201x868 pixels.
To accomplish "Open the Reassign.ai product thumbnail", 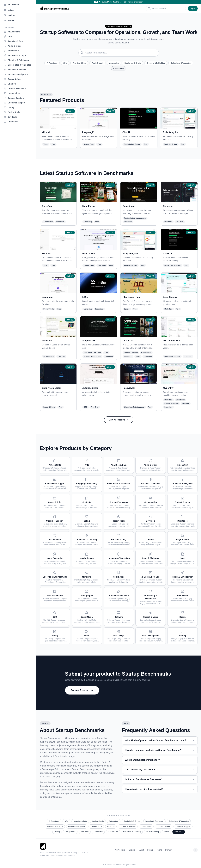I will coord(139,192).
